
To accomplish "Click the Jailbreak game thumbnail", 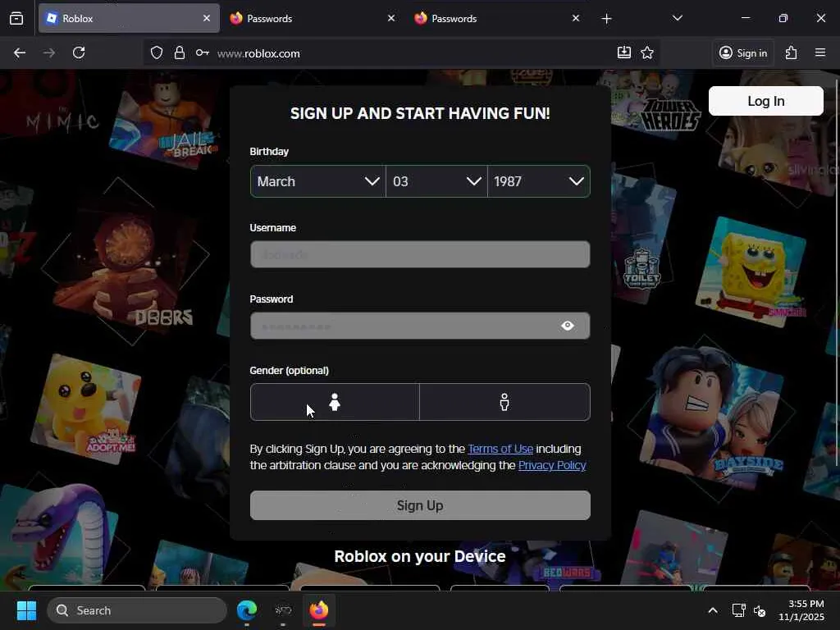I will (x=163, y=122).
